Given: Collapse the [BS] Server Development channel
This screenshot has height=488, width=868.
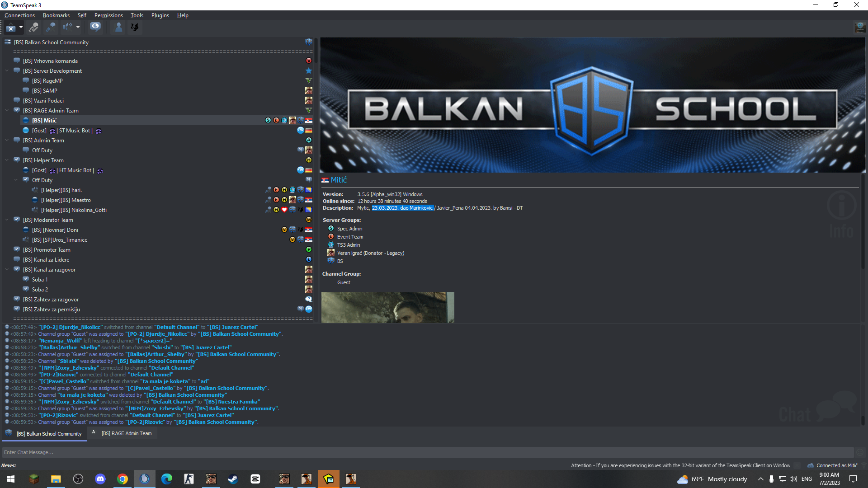Looking at the screenshot, I should 7,70.
